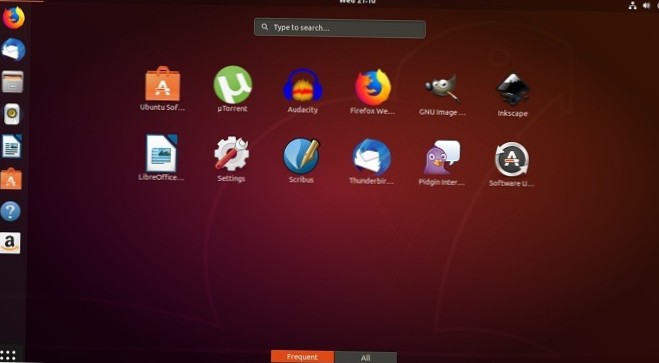The image size is (659, 363).
Task: Open Thunderbird from the dock
Action: (x=13, y=50)
